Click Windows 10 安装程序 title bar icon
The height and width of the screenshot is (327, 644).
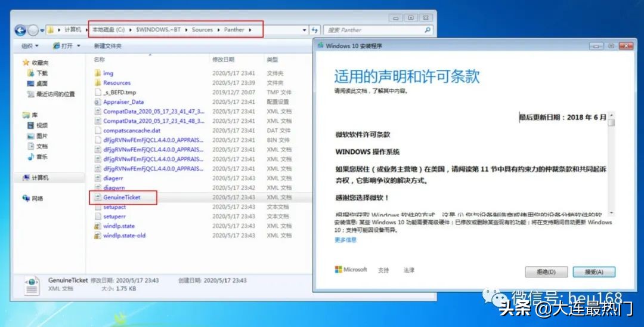point(320,45)
